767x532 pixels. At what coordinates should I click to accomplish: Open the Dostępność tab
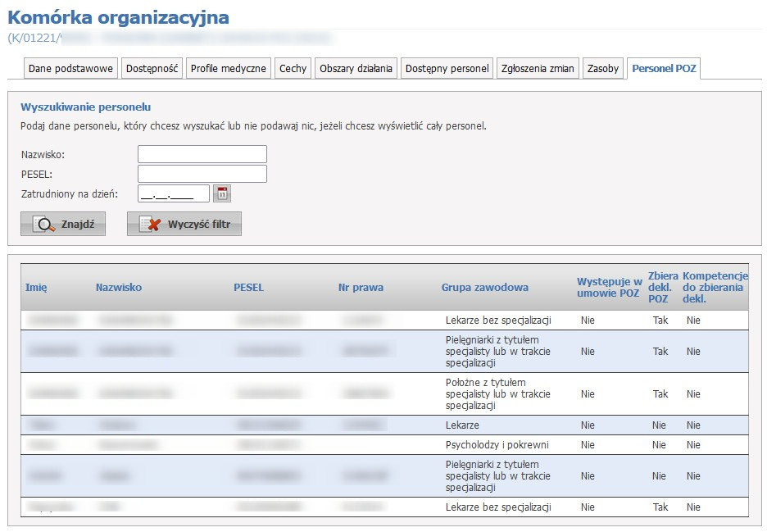pyautogui.click(x=152, y=69)
